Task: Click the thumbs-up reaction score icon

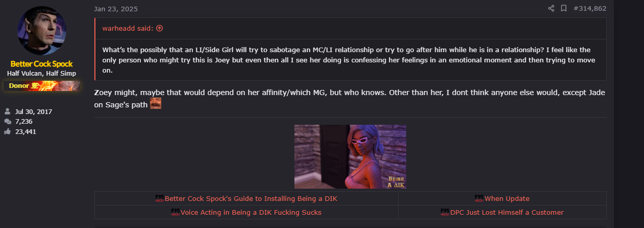Action: click(x=8, y=131)
